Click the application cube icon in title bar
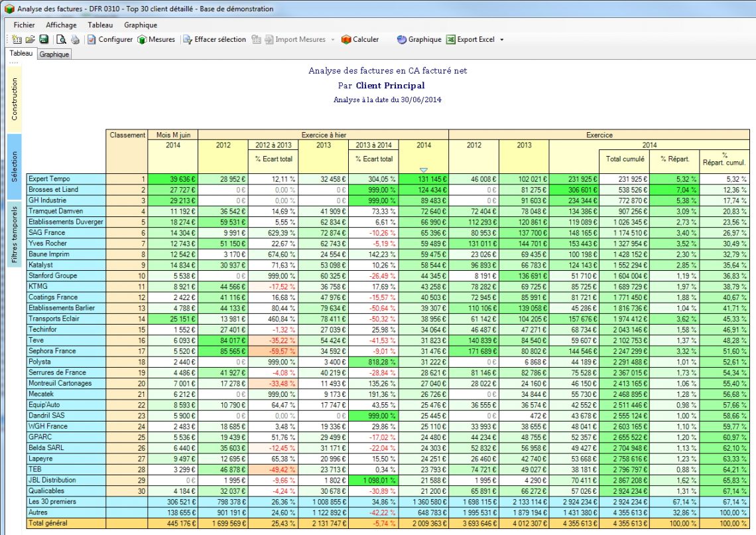The width and height of the screenshot is (756, 535). (9, 9)
